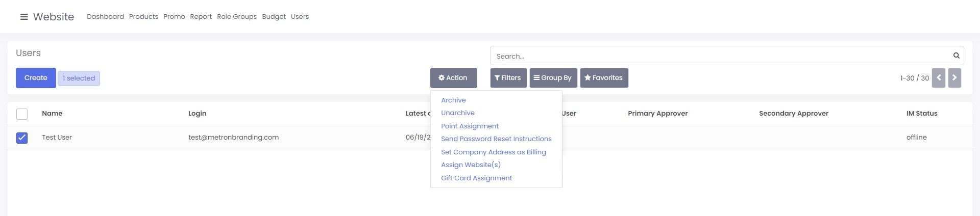The height and width of the screenshot is (216, 980).
Task: Select Gift Card Assignment option
Action: click(x=476, y=178)
